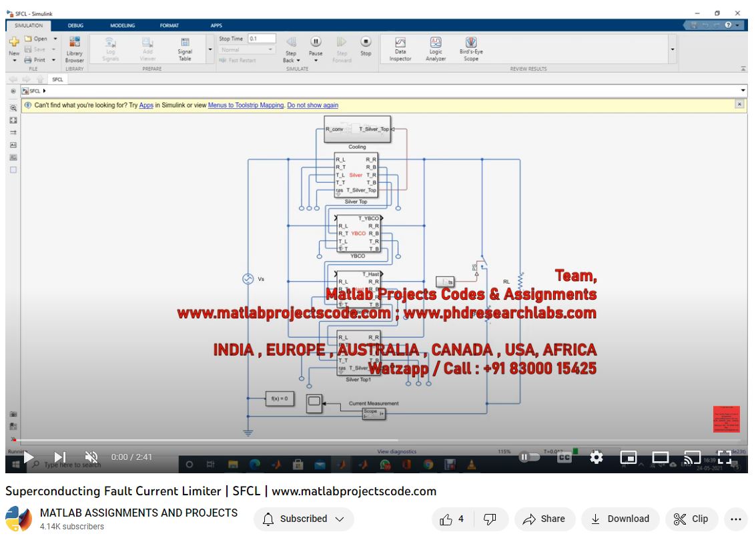Open the Logic Analyzer tool

tap(436, 48)
